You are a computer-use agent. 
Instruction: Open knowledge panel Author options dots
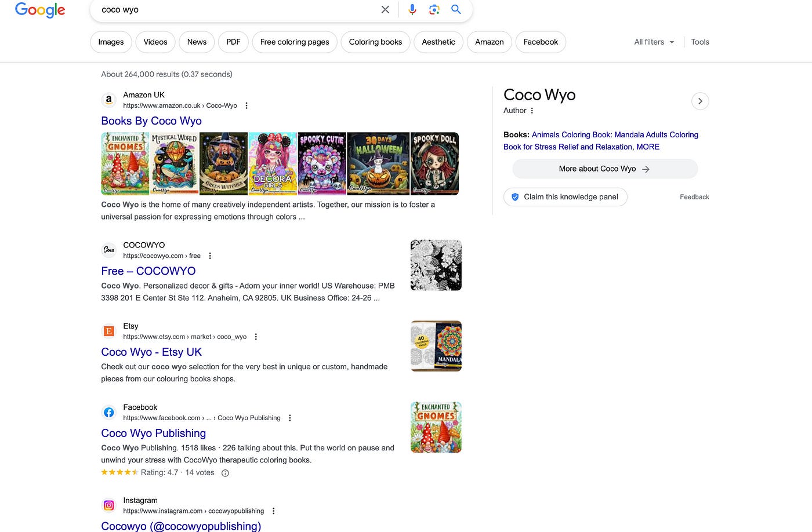532,111
